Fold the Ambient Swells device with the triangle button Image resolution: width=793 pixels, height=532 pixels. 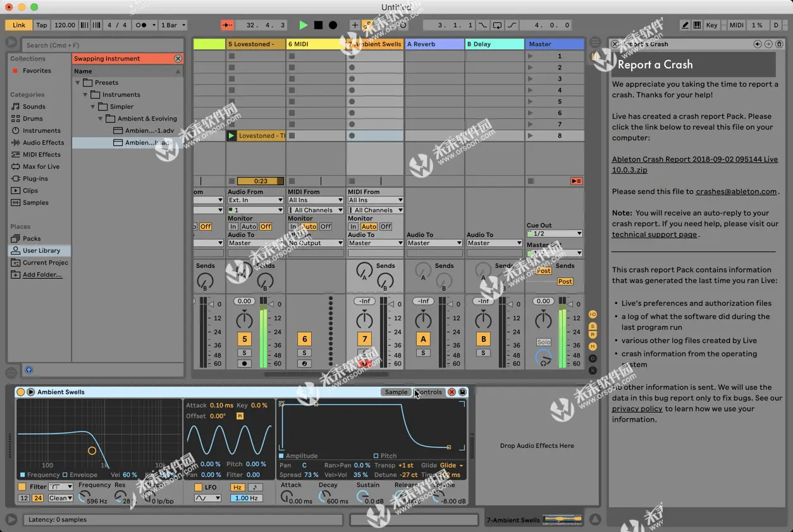pos(31,392)
